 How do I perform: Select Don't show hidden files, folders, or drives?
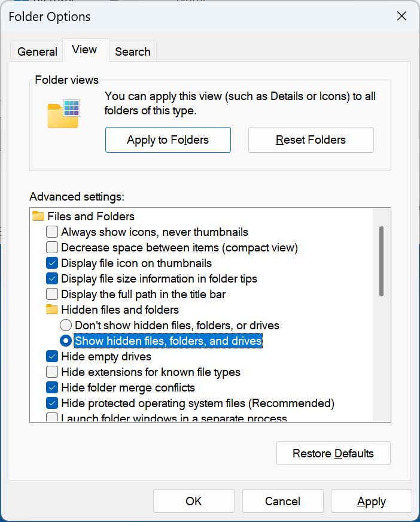pos(65,325)
